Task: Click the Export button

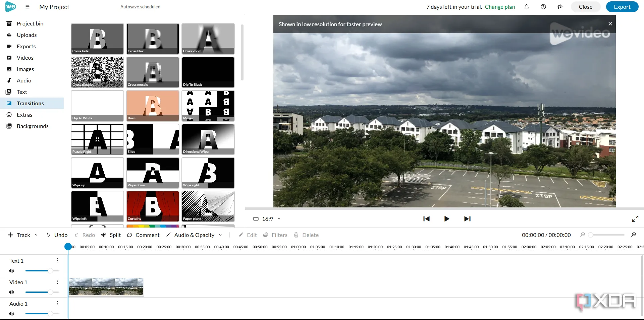Action: point(622,7)
